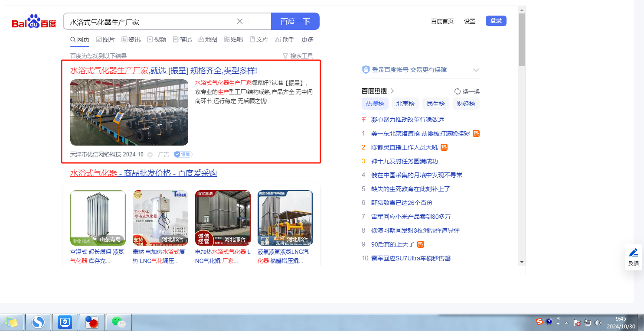Click the 登录 login button
Viewport: 644px width, 331px height.
(x=496, y=21)
